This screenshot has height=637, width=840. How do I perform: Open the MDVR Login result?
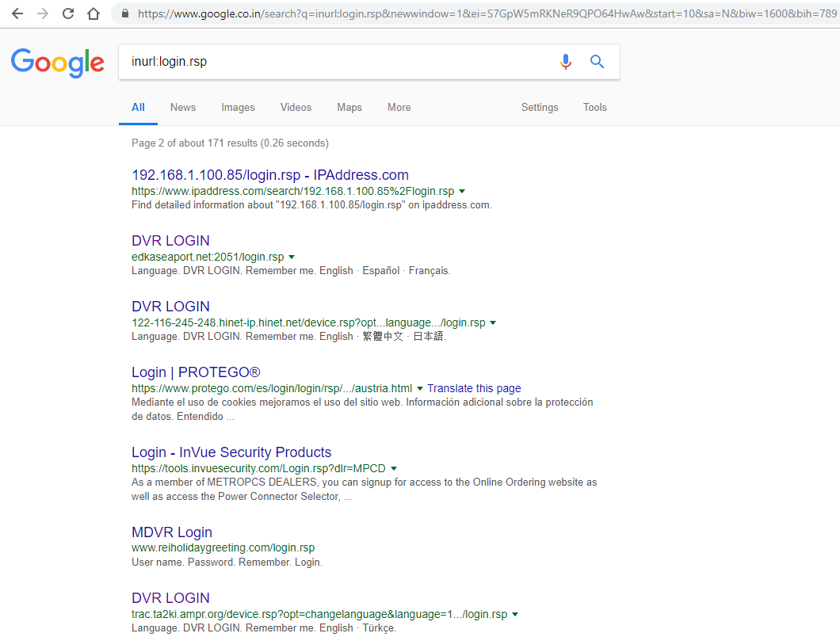coord(171,532)
